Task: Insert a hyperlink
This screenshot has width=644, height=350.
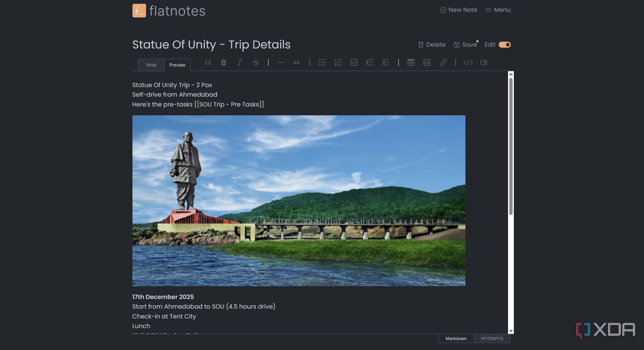Action: coord(443,63)
